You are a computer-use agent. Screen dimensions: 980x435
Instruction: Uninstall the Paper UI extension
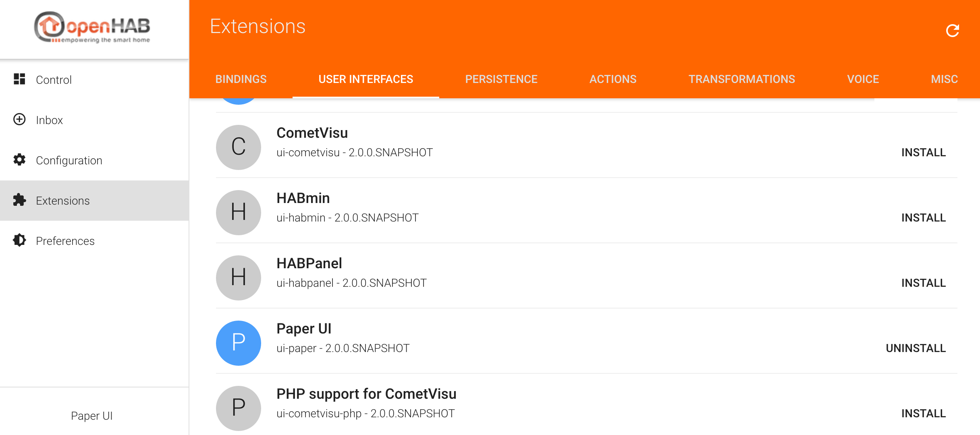point(916,348)
